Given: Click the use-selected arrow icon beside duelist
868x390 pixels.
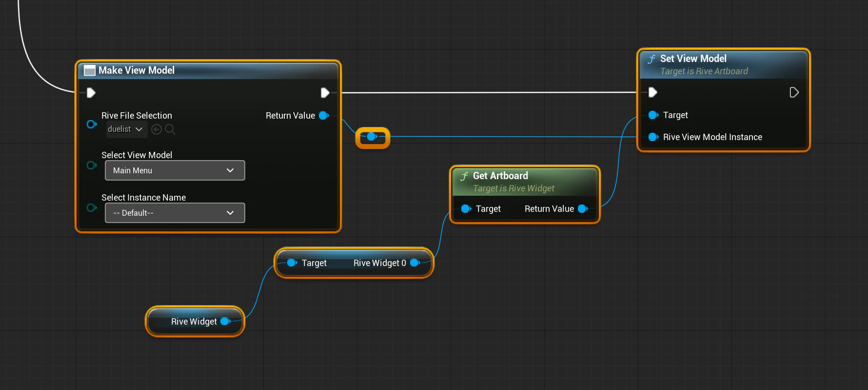Looking at the screenshot, I should pyautogui.click(x=157, y=129).
